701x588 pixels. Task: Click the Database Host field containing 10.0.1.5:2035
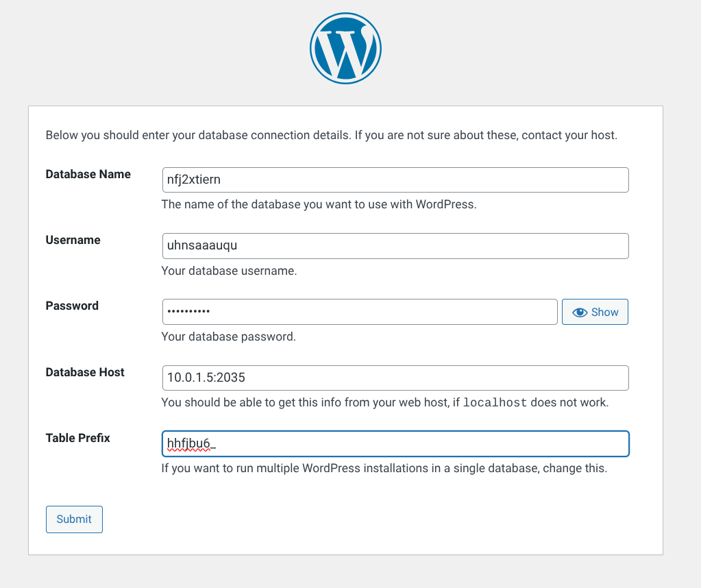(x=395, y=378)
